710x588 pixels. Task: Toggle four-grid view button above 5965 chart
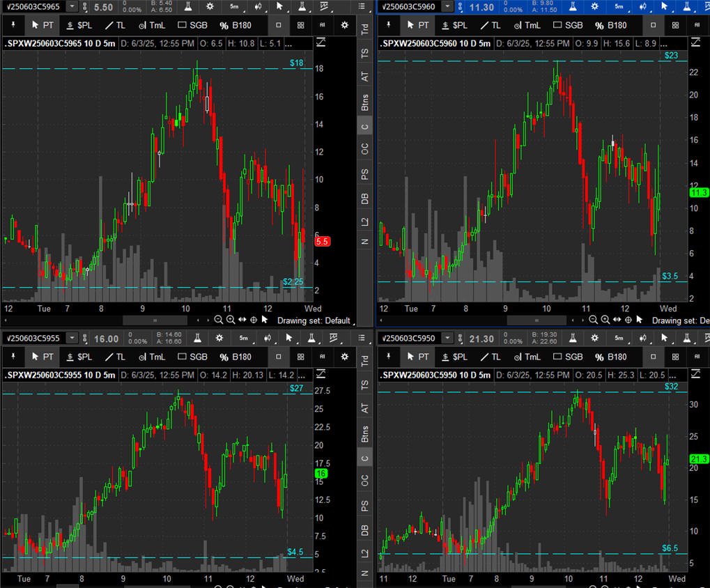(301, 25)
